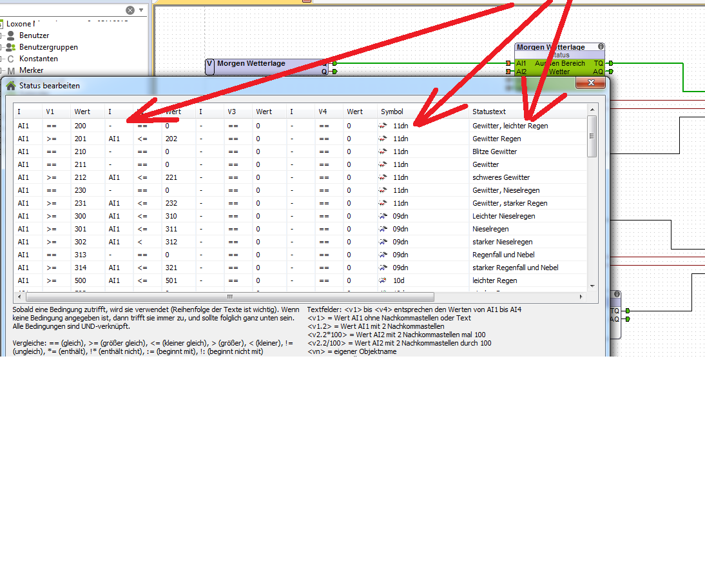Click the weather symbol icon in the schweres Gewitter row
705x588 pixels.
pos(383,177)
